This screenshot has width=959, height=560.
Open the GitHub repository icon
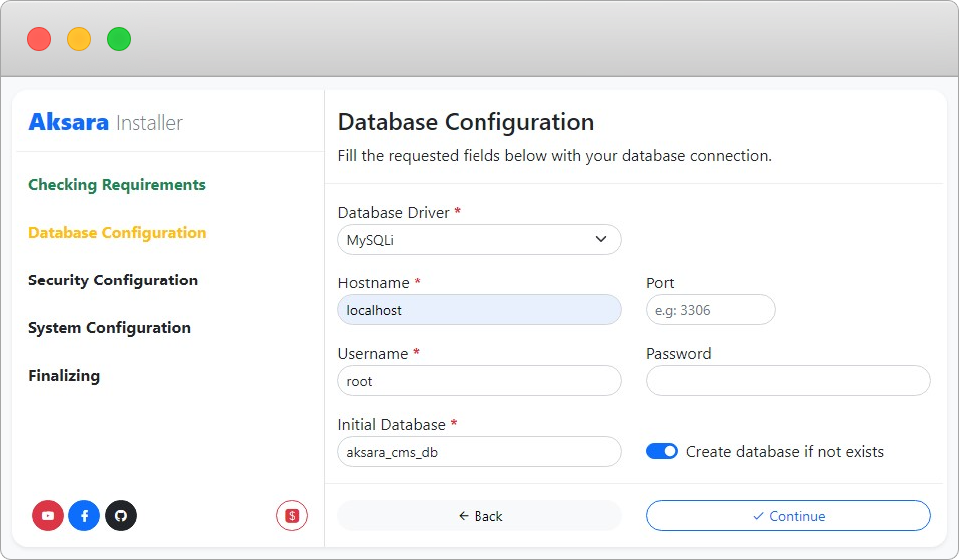(x=121, y=515)
